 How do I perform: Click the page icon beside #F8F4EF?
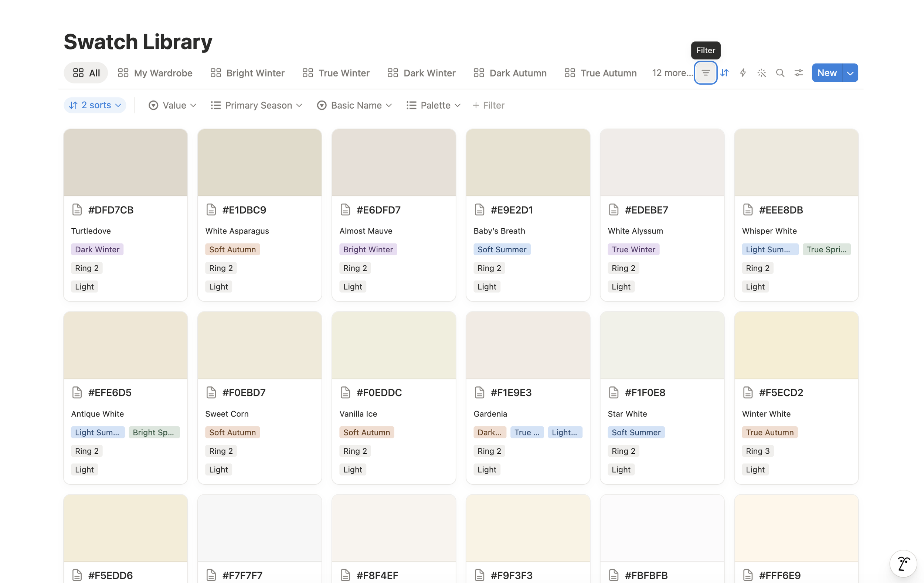click(345, 575)
